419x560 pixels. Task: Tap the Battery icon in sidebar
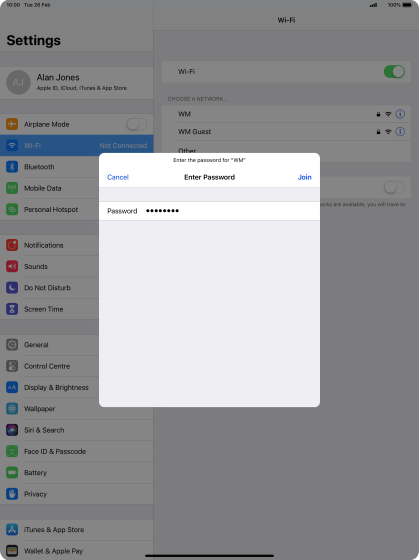12,472
